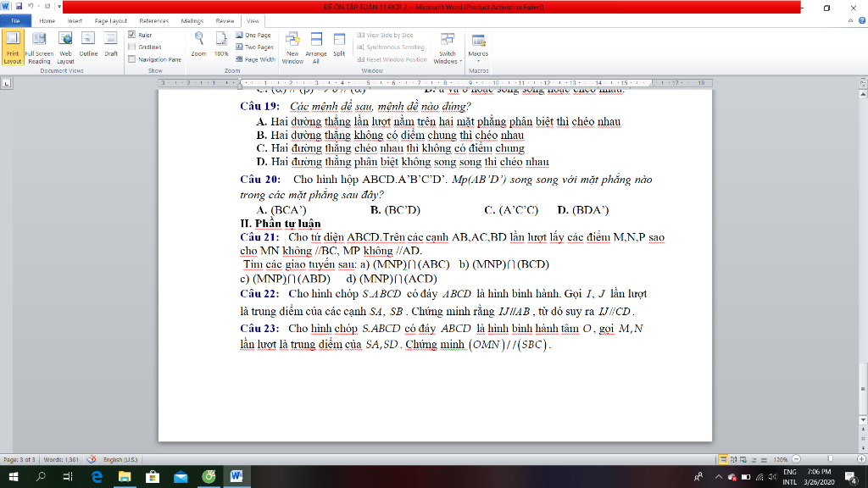Open the References tab
This screenshot has height=488, width=868.
click(x=154, y=20)
